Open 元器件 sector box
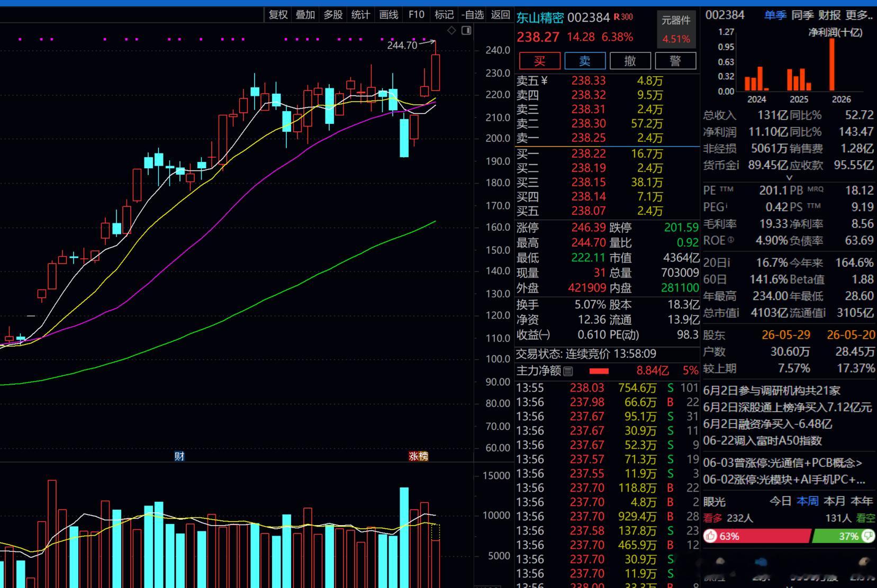Viewport: 877px width, 588px height. click(676, 29)
